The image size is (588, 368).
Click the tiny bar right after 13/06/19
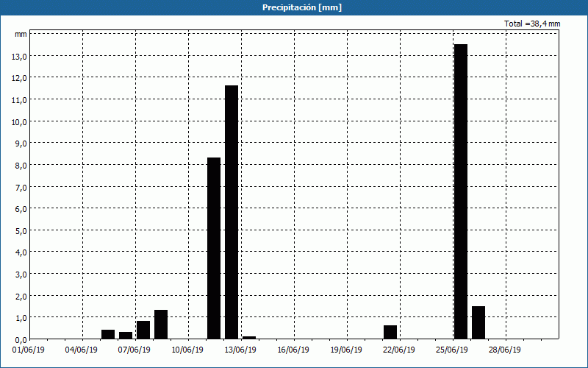[249, 338]
